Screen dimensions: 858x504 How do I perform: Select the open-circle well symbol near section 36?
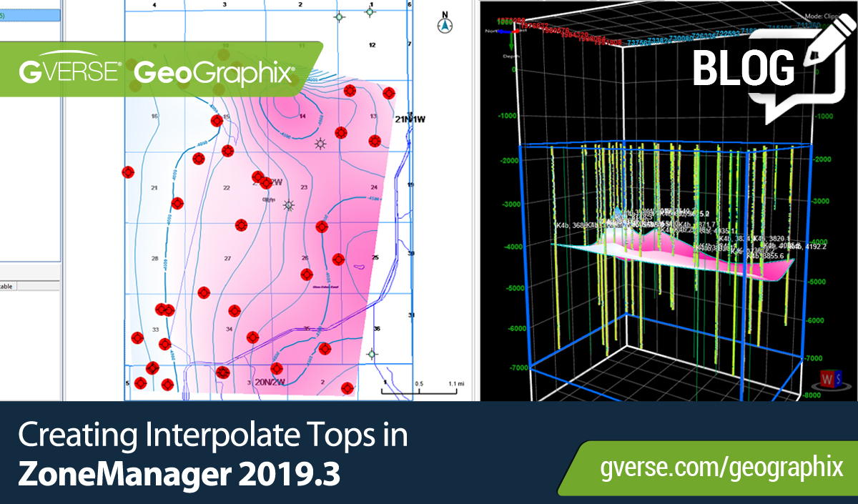click(372, 354)
